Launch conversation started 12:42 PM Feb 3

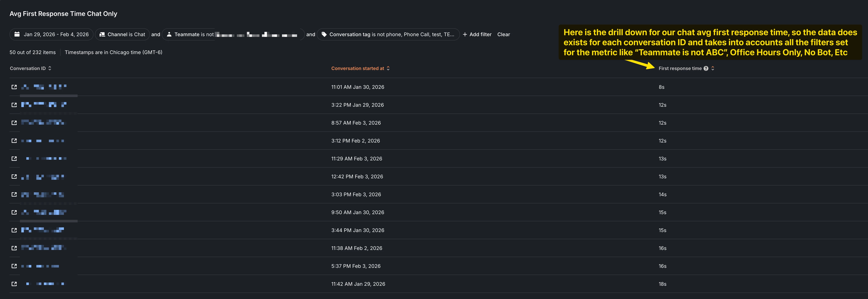(x=14, y=176)
